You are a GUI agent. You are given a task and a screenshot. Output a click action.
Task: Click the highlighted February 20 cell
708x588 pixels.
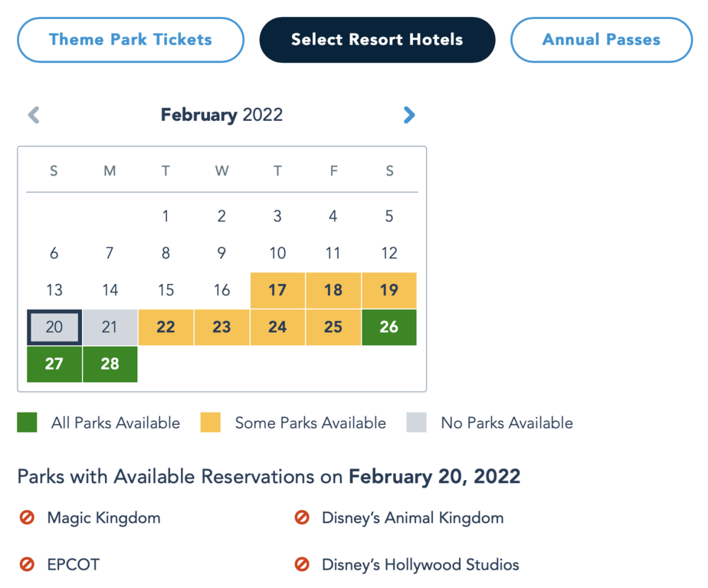pos(54,327)
